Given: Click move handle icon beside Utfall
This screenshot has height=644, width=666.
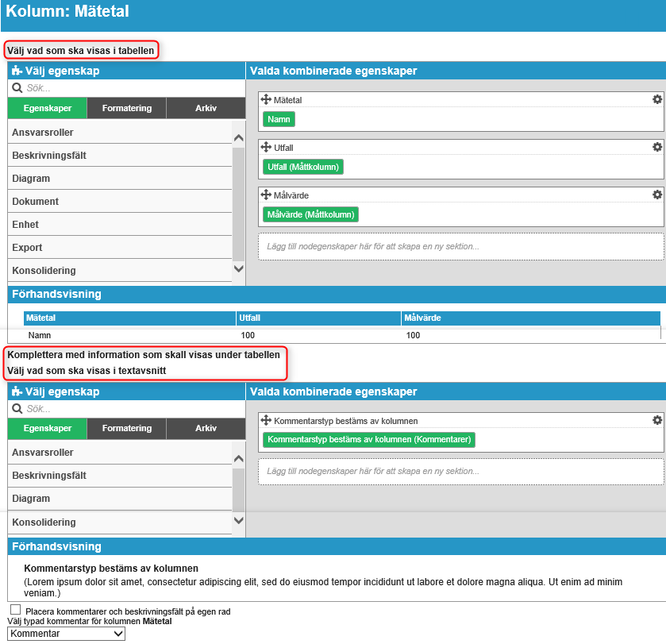Looking at the screenshot, I should [x=266, y=148].
